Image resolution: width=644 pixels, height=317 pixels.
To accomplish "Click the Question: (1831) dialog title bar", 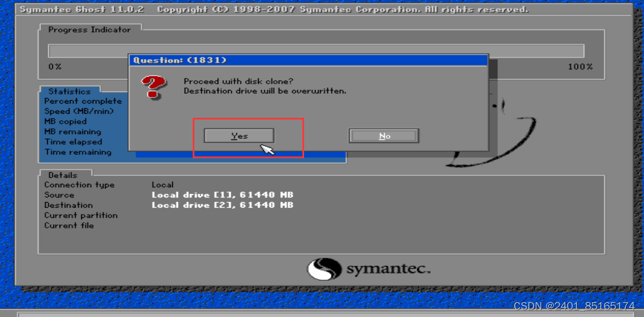I will [308, 60].
